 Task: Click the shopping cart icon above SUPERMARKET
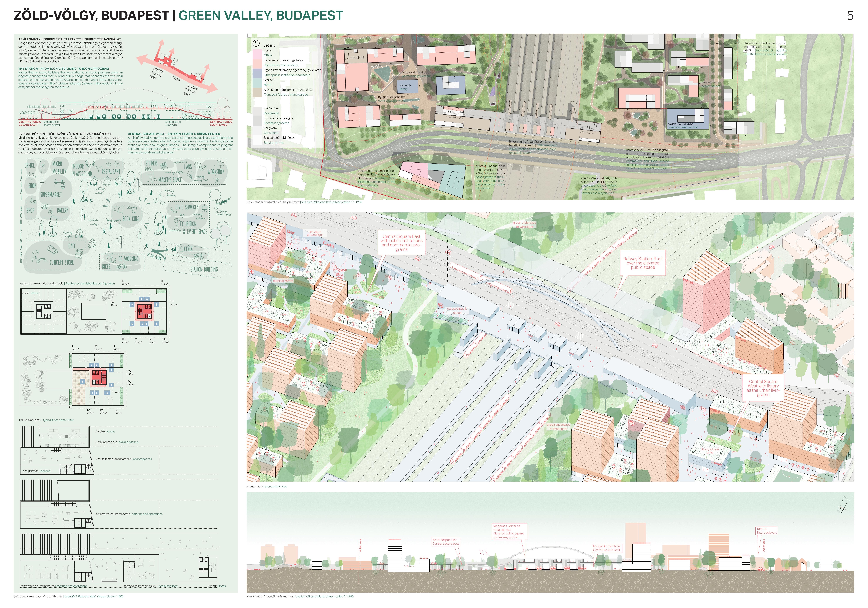click(x=63, y=187)
